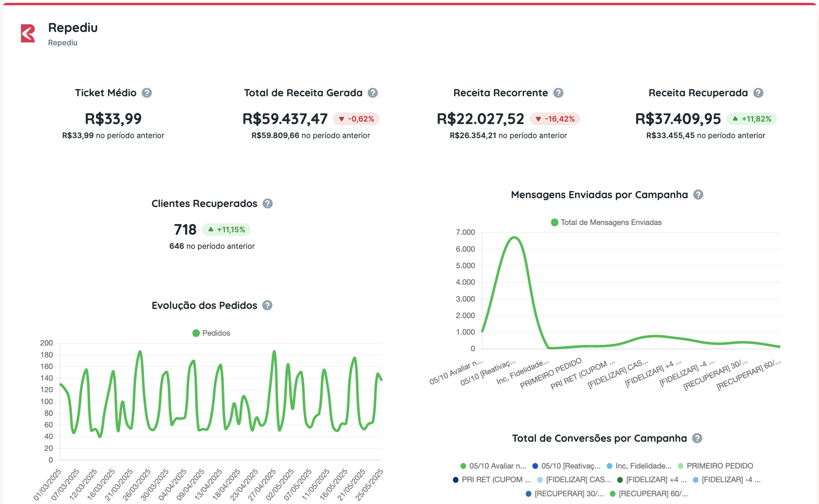Viewport: 819px width, 504px height.
Task: Click the Repediu logo icon
Action: [28, 33]
